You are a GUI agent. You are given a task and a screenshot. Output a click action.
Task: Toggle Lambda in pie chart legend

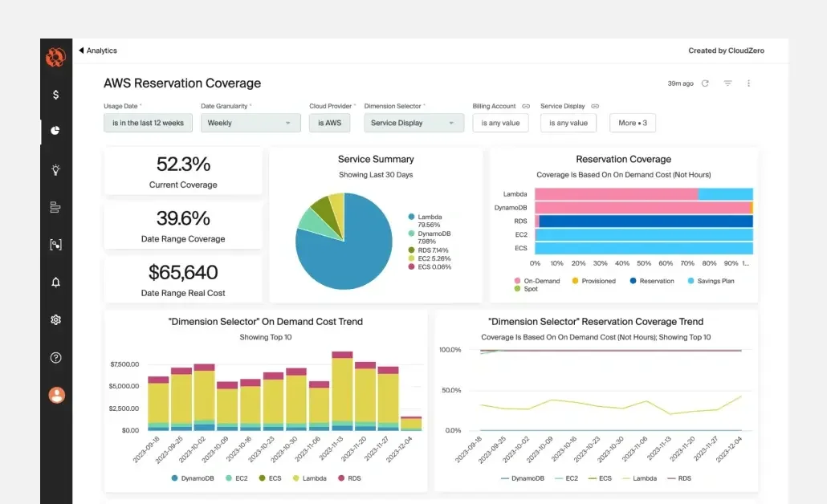point(425,221)
